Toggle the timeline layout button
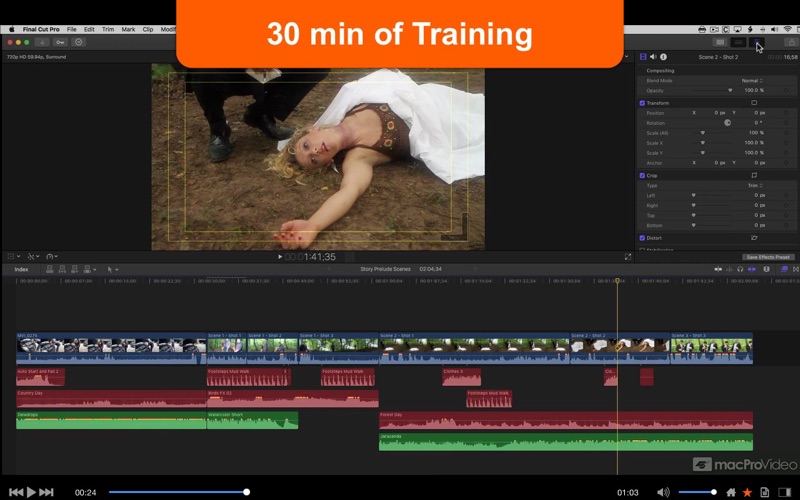This screenshot has width=800, height=500. (x=738, y=42)
